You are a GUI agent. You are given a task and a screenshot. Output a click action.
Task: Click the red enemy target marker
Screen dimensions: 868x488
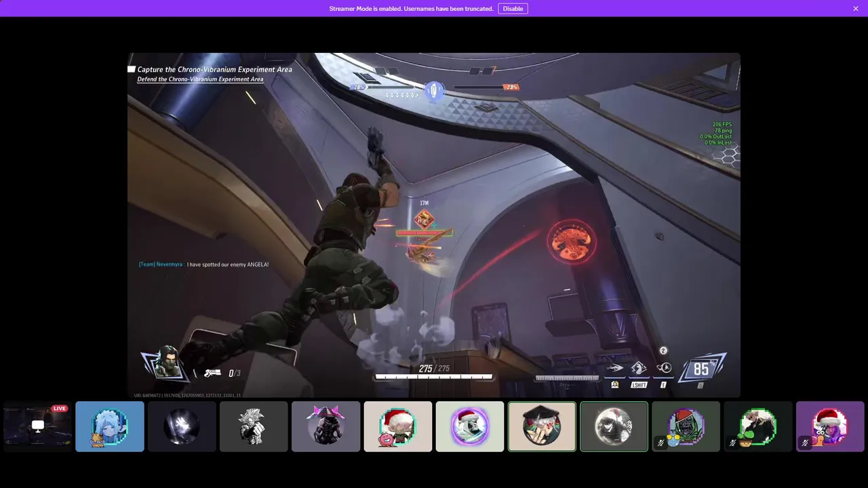click(x=572, y=242)
